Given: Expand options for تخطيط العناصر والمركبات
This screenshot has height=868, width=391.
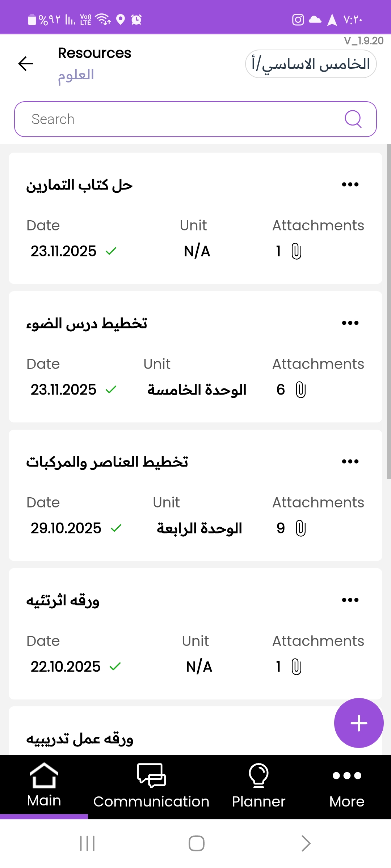Looking at the screenshot, I should pyautogui.click(x=350, y=461).
